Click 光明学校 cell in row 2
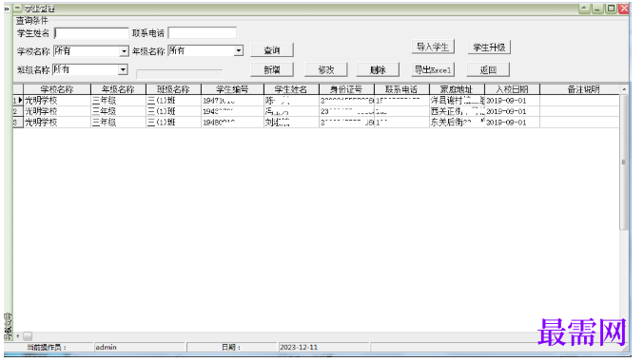The width and height of the screenshot is (644, 362). click(57, 111)
